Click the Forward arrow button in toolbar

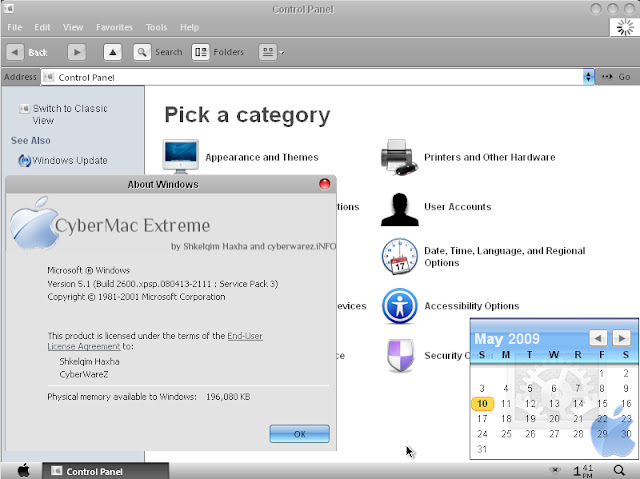pyautogui.click(x=77, y=52)
